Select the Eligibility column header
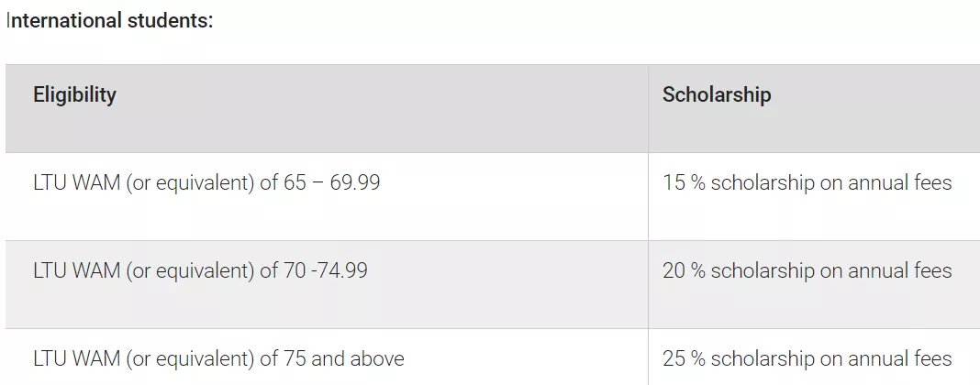 (74, 94)
